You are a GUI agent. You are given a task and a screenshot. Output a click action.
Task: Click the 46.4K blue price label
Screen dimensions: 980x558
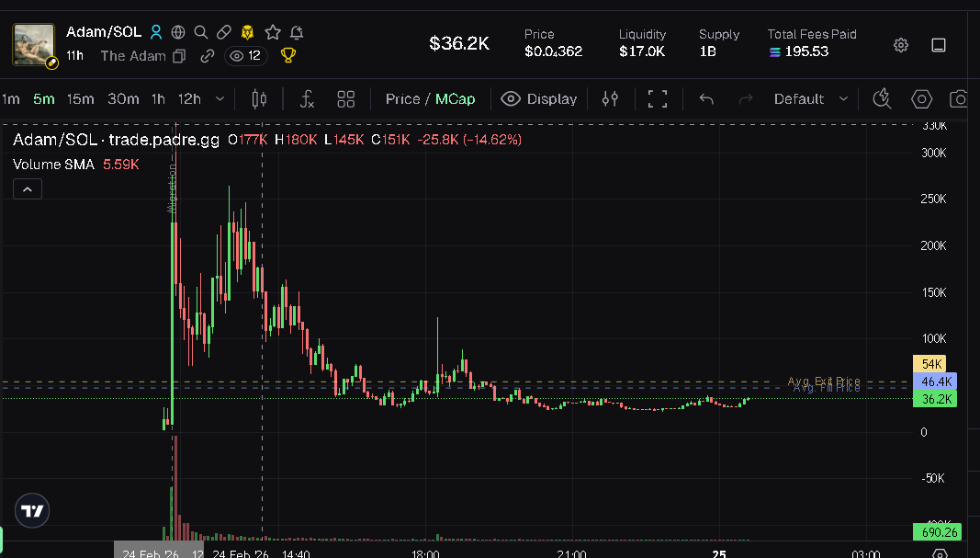coord(935,381)
